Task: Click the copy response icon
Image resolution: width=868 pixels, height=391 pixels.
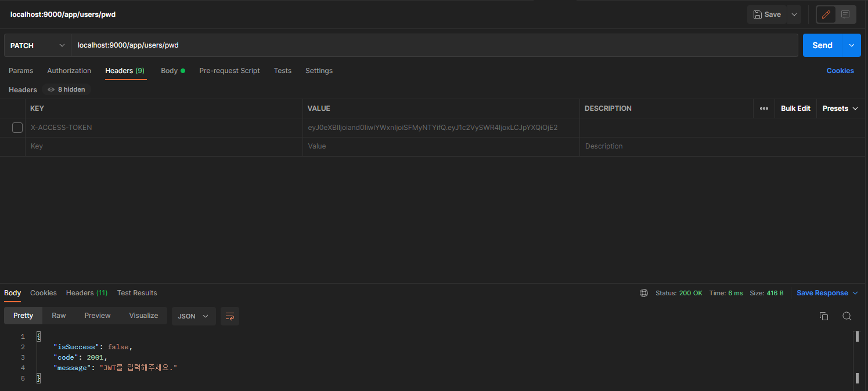Action: point(823,316)
